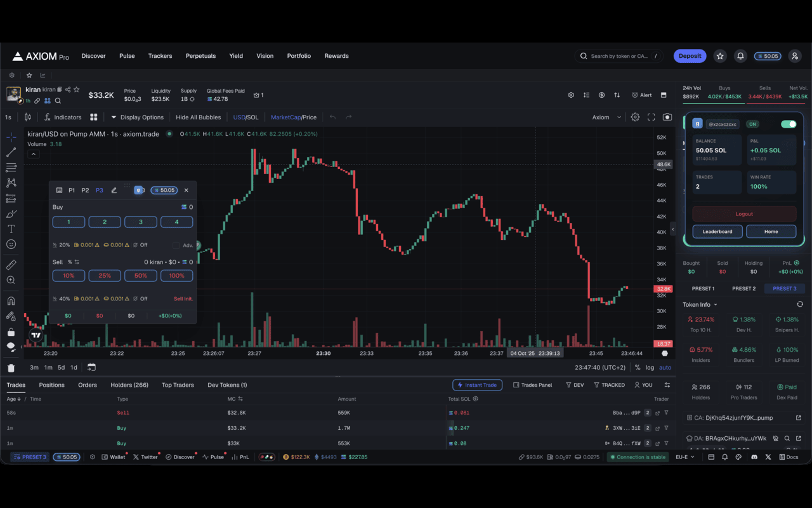Open the 1s timeframe selector

click(x=8, y=117)
